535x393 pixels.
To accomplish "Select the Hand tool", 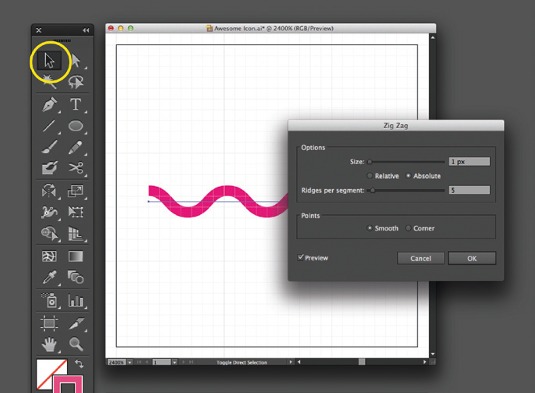I will click(x=49, y=344).
